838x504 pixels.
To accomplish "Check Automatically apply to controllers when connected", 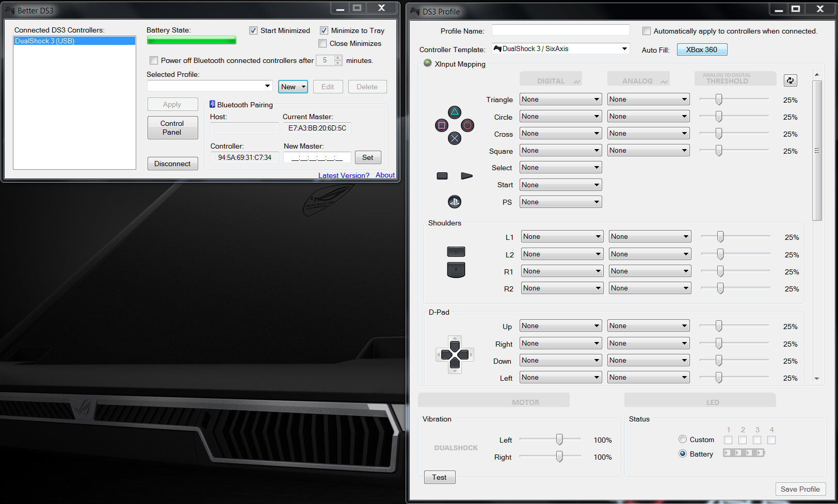I will [x=647, y=31].
